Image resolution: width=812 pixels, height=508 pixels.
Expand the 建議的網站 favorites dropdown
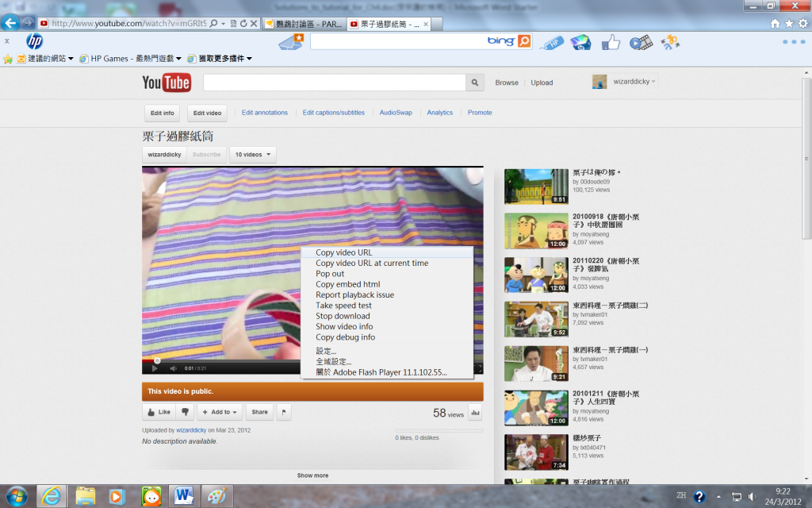coord(71,59)
